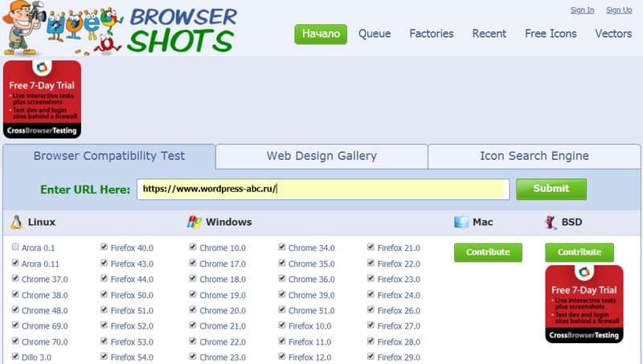The height and width of the screenshot is (364, 643).
Task: Toggle Chrome 10.0 checkbox
Action: coord(193,247)
